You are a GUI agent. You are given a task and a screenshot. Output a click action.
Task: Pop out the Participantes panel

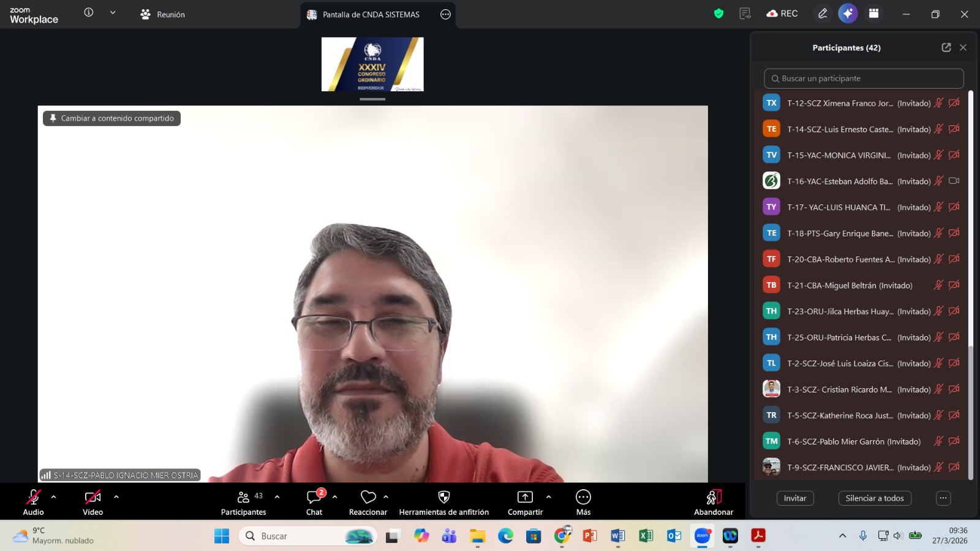point(946,48)
